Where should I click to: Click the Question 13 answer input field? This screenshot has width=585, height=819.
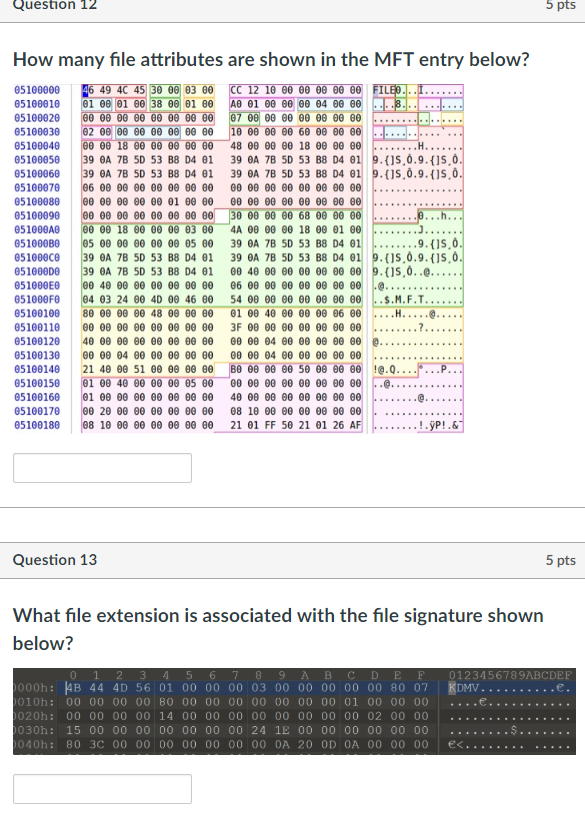(x=101, y=789)
